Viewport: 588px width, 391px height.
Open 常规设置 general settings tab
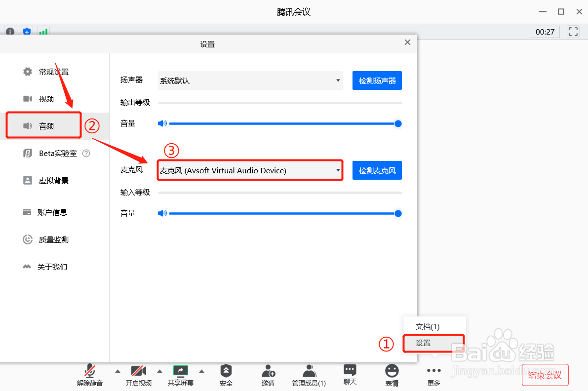pyautogui.click(x=54, y=72)
